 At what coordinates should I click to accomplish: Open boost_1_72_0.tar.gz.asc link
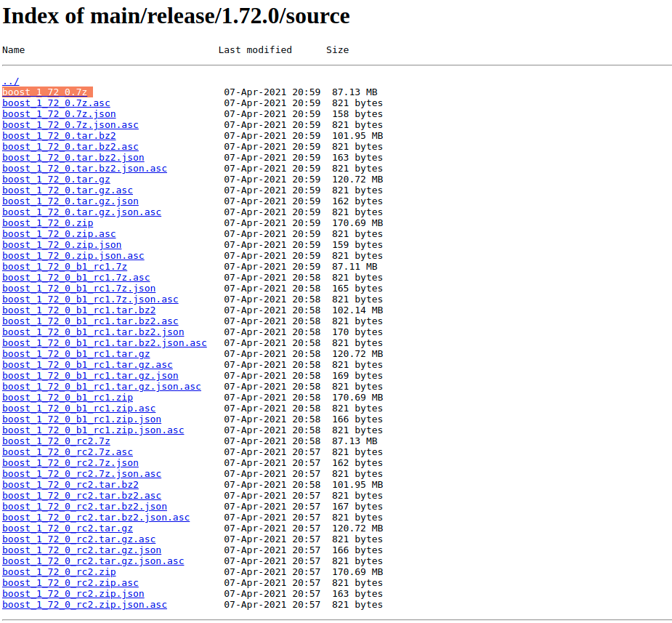click(68, 190)
